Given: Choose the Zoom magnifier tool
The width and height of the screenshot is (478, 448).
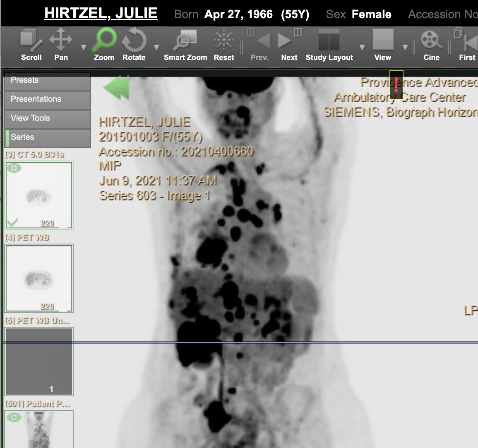Looking at the screenshot, I should (104, 46).
